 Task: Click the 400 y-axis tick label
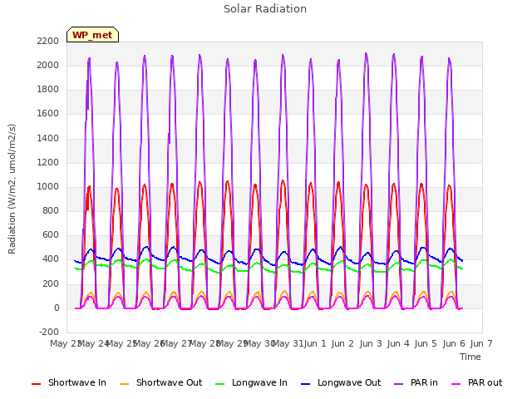pyautogui.click(x=51, y=259)
